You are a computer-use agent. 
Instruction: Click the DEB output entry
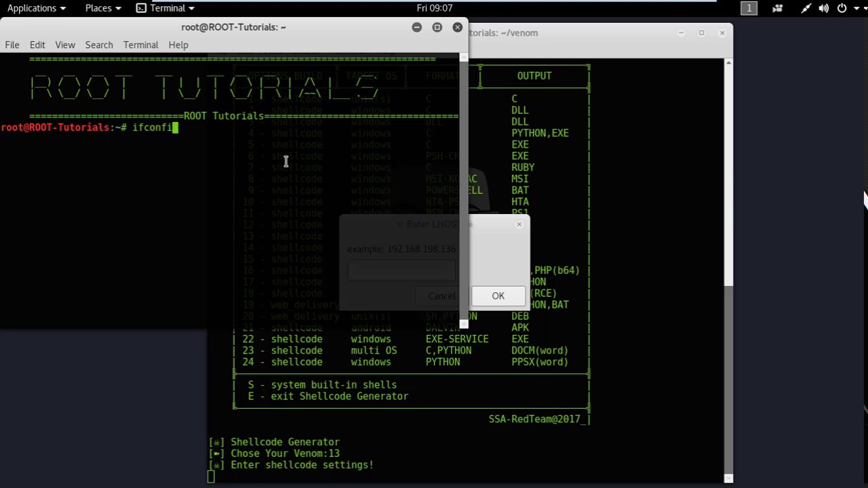click(x=519, y=317)
